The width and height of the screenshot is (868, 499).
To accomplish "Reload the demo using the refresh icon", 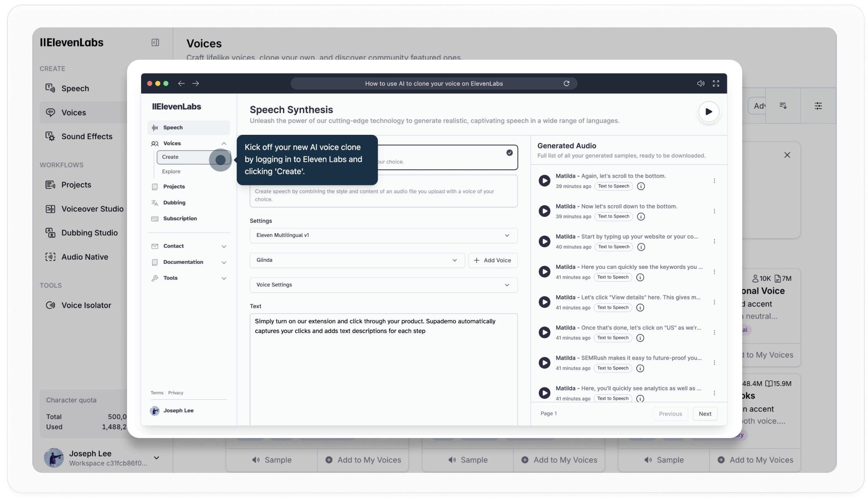I will [566, 83].
